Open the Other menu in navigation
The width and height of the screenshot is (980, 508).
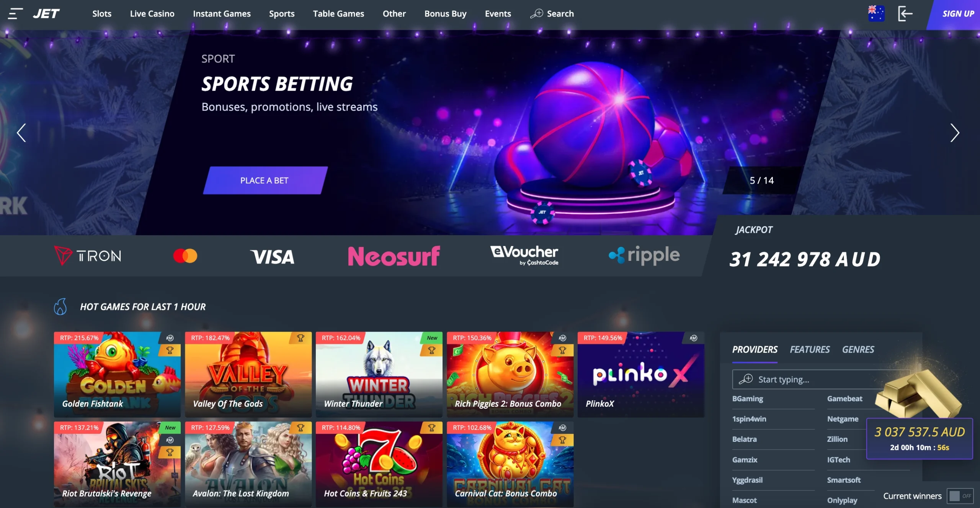tap(394, 14)
